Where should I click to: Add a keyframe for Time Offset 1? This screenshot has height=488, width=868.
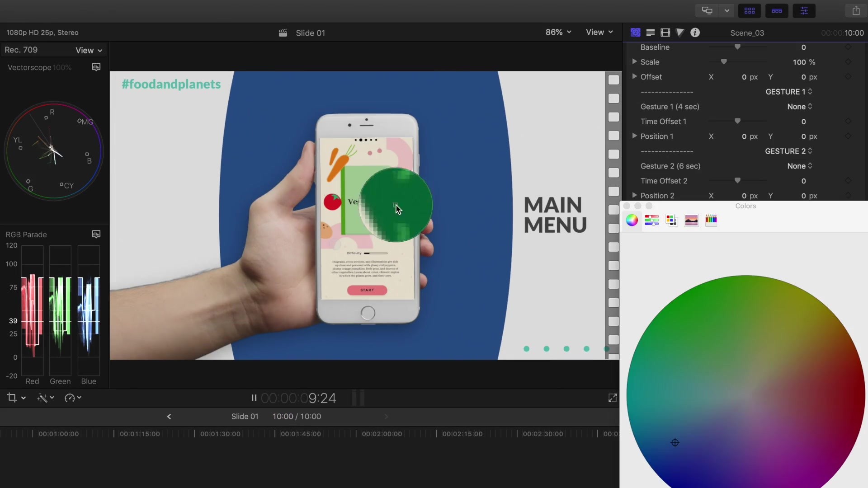point(848,121)
